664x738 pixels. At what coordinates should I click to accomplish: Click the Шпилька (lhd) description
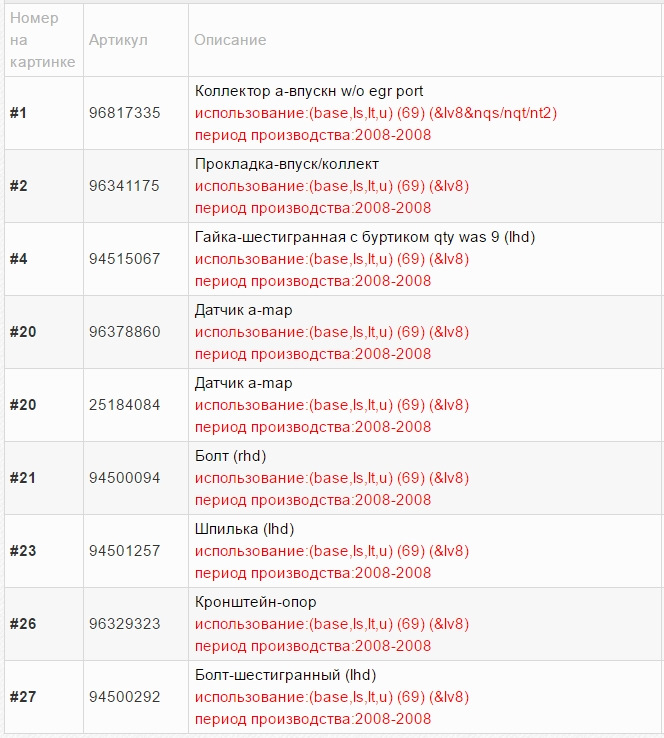[x=244, y=529]
